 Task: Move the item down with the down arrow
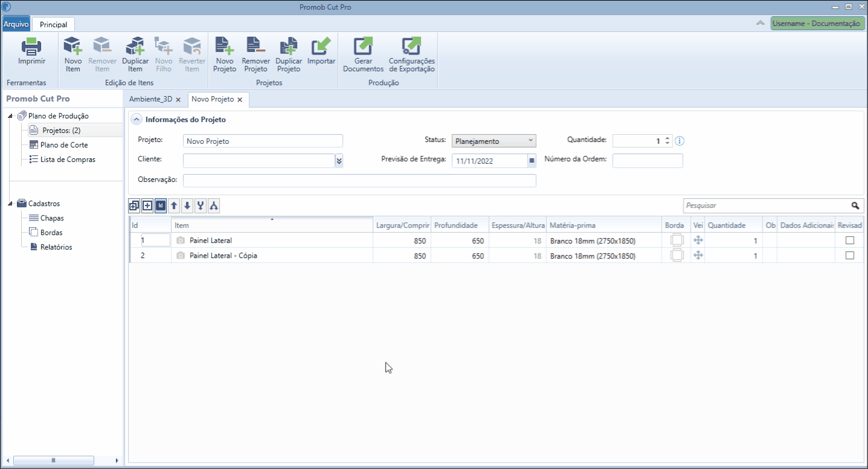[187, 205]
